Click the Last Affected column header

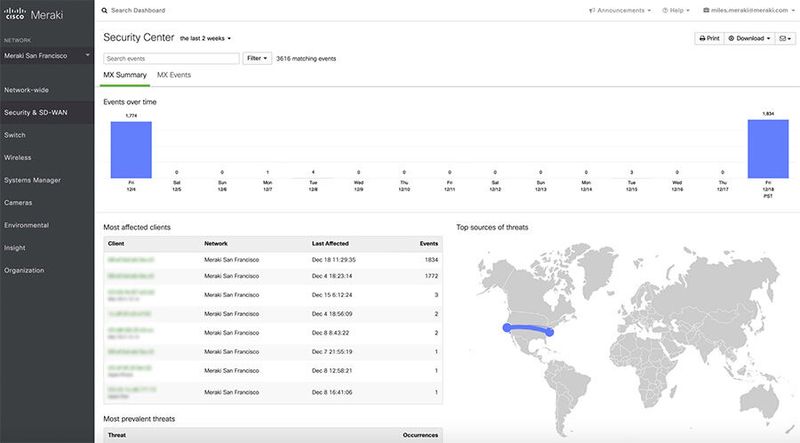coord(330,243)
